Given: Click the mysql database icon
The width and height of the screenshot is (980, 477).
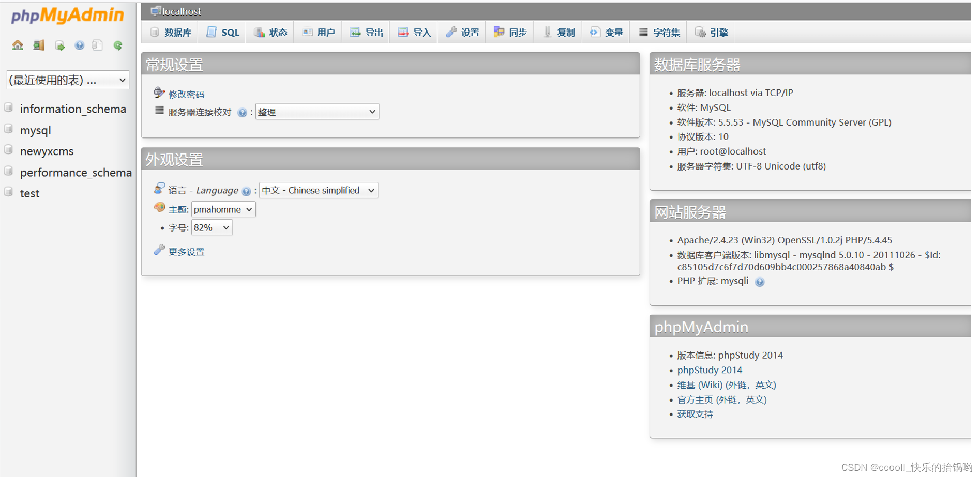Looking at the screenshot, I should (x=8, y=129).
